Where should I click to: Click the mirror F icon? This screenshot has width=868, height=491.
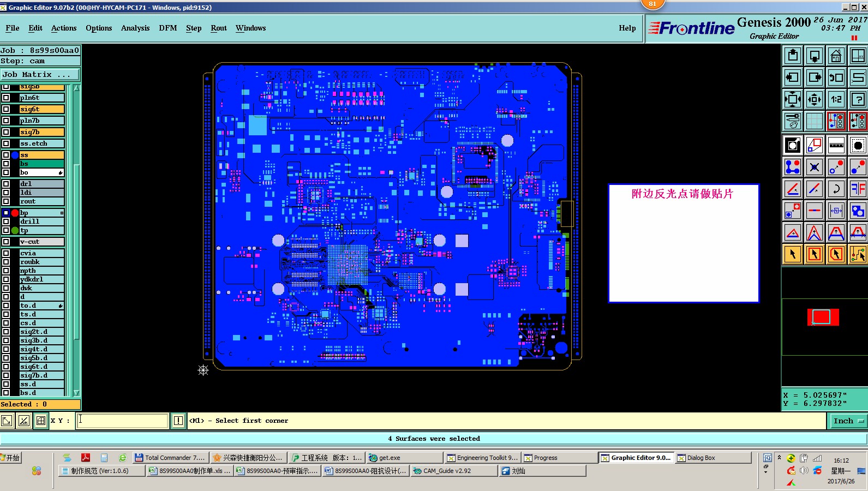coord(858,189)
